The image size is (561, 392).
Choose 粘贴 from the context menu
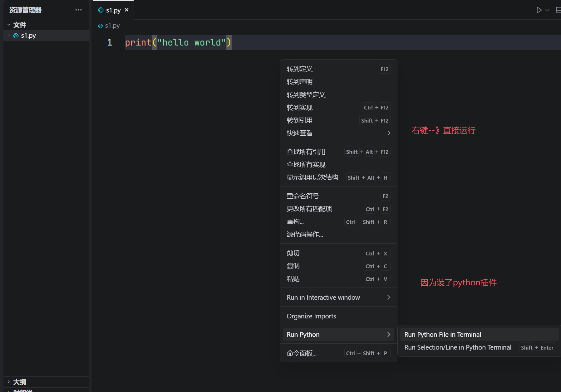tap(338, 279)
